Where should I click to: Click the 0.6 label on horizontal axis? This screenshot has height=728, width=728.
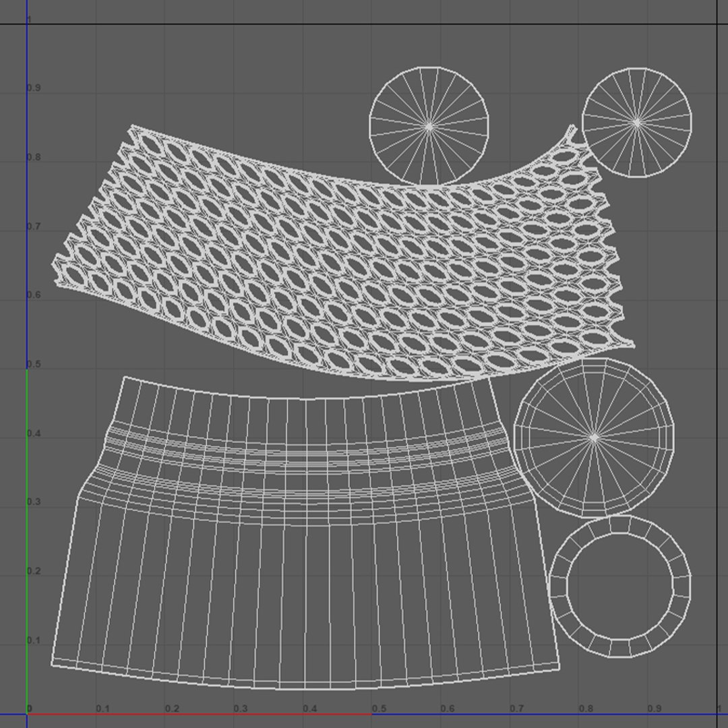coord(448,708)
